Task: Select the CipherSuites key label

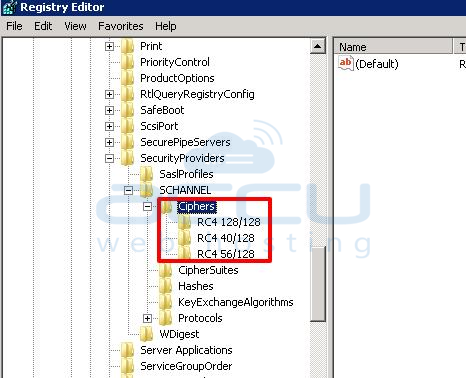Action: 208,270
